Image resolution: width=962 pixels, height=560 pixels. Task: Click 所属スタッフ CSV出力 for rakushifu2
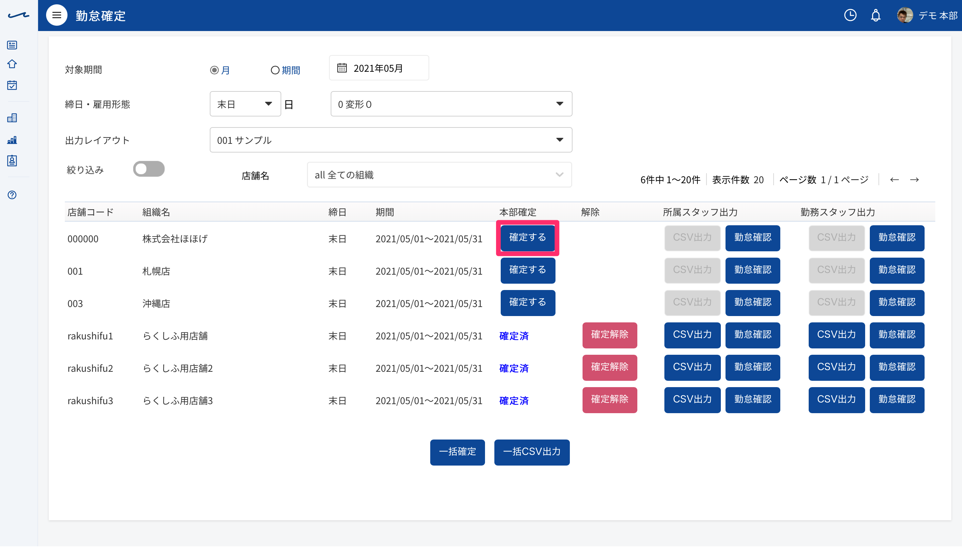(x=692, y=368)
